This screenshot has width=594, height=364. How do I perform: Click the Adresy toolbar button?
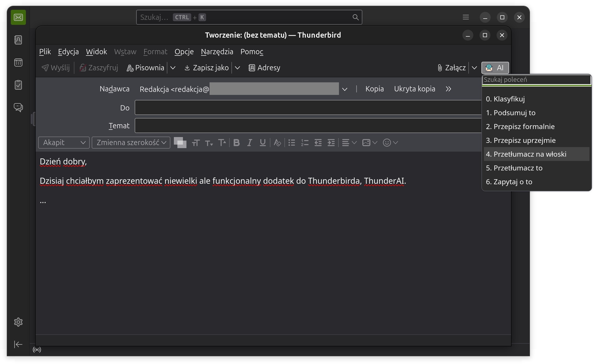click(x=264, y=68)
